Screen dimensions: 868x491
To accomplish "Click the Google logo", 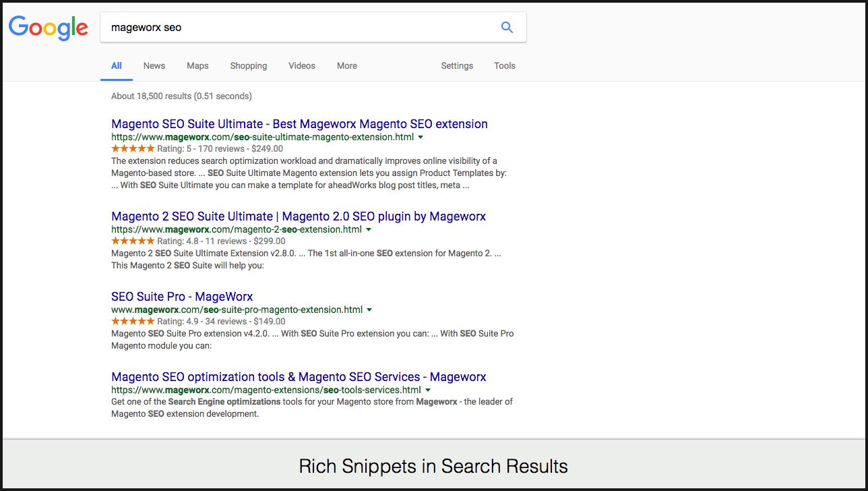I will 48,28.
